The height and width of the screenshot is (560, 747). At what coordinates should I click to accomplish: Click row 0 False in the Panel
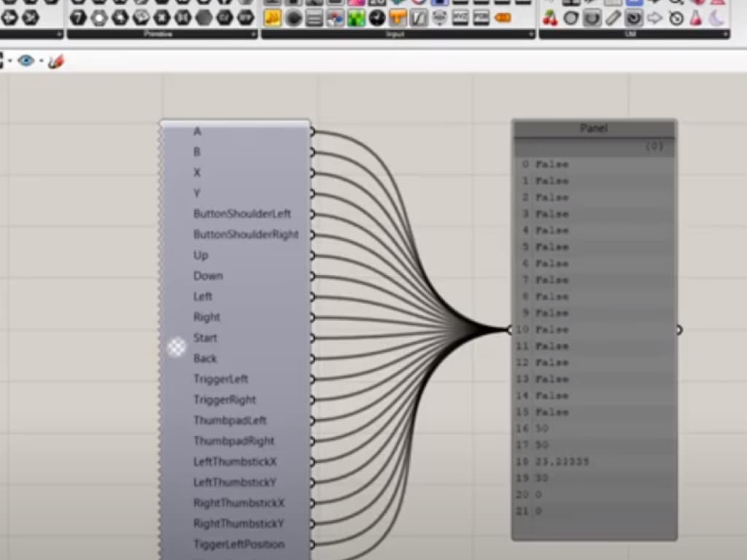(594, 164)
